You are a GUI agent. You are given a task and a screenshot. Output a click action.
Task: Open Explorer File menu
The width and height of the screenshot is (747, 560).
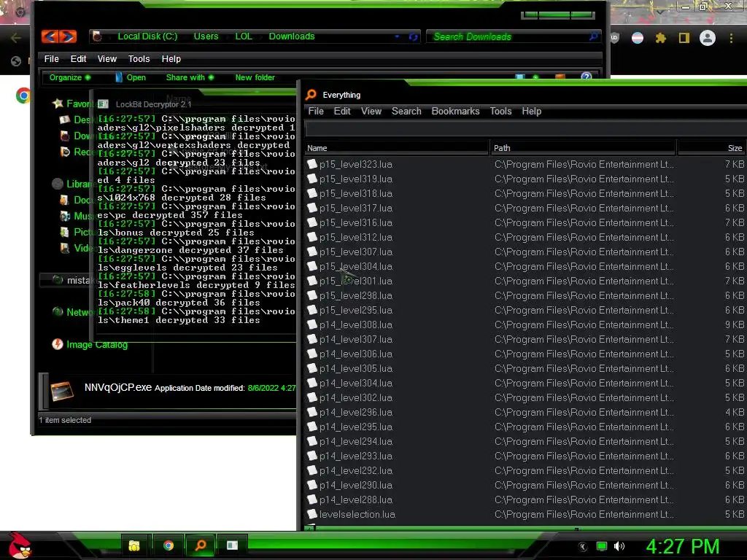52,58
